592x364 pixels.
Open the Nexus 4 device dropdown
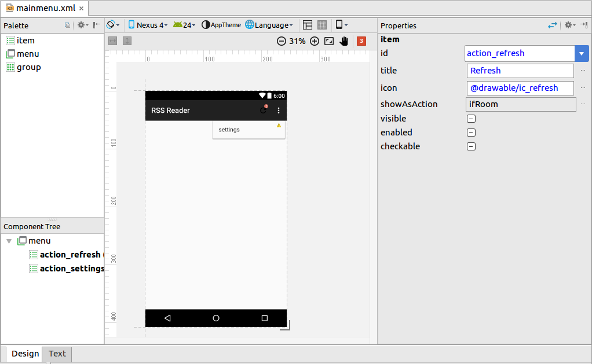(x=148, y=25)
